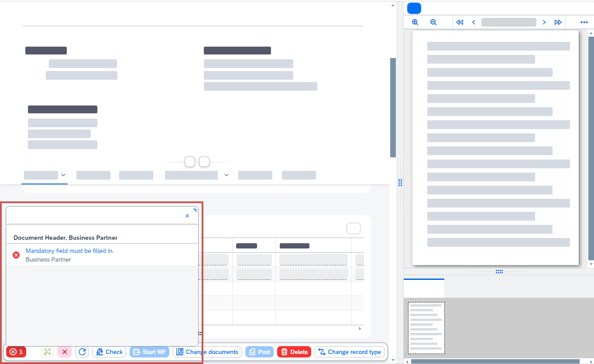The height and width of the screenshot is (364, 594).
Task: Open the chevron beside the fourth tab
Action: 226,175
